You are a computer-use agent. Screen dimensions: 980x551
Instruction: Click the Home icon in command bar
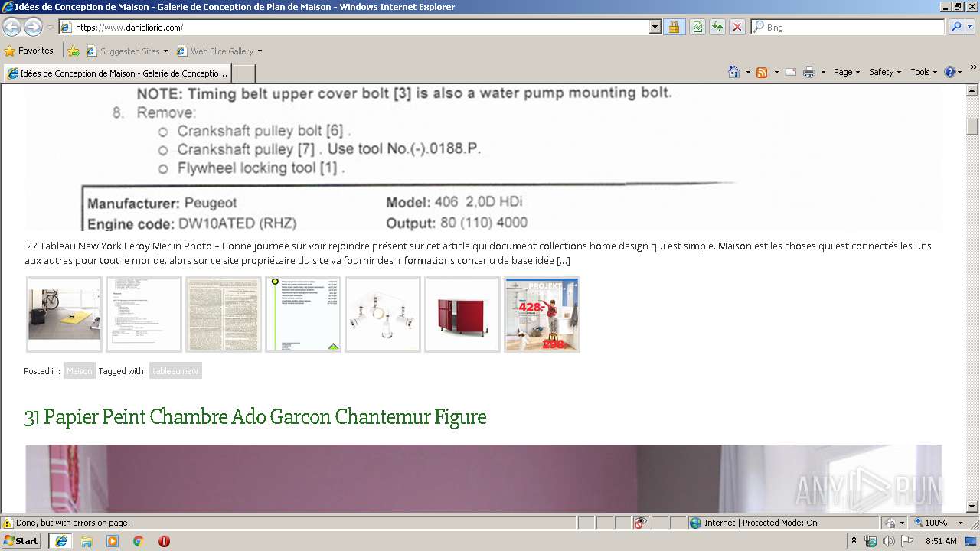point(734,72)
